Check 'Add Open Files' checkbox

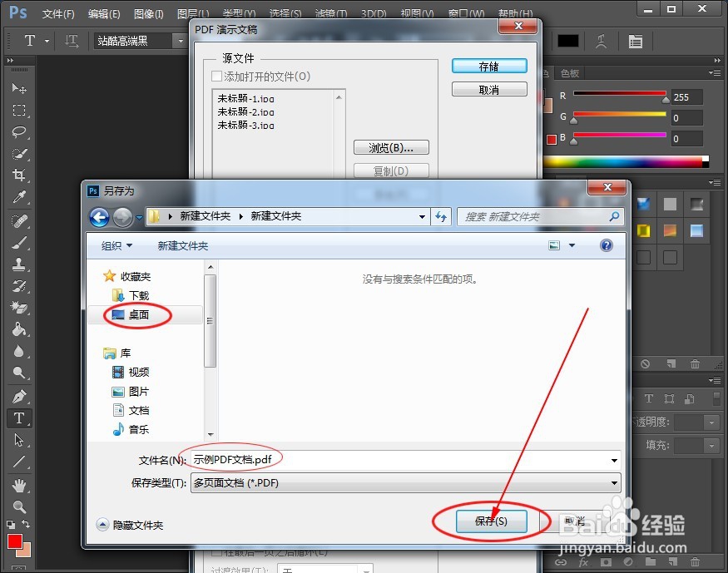pyautogui.click(x=216, y=76)
